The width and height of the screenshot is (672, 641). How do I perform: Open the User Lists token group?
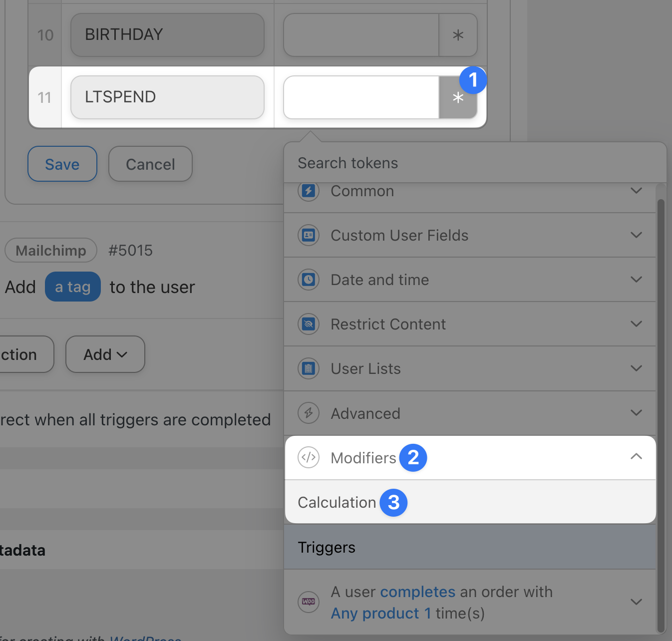point(365,368)
